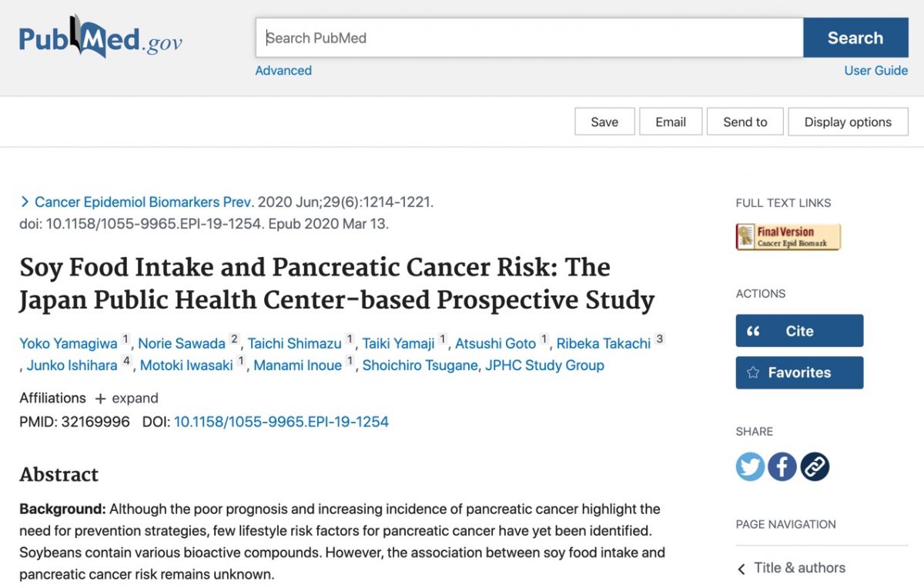Screen dimensions: 924x588
Task: Open the DOI 10.1158/1055-9965.EPI-19-1254 link
Action: click(281, 422)
